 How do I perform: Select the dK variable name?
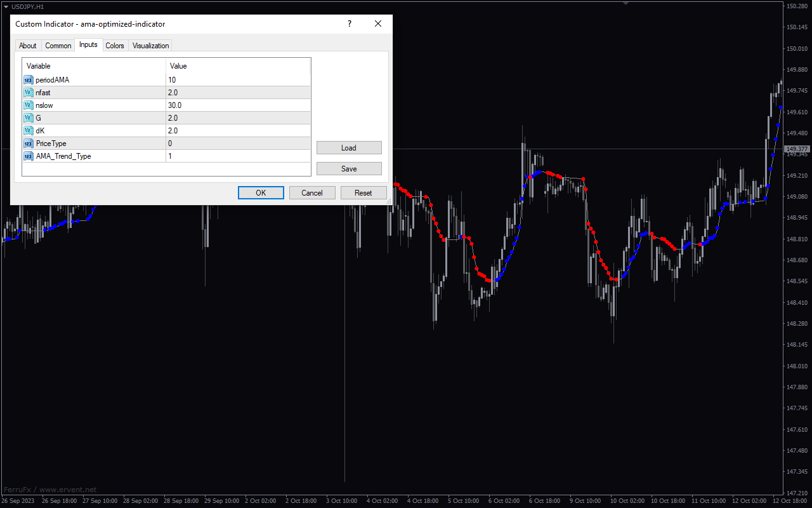(40, 131)
